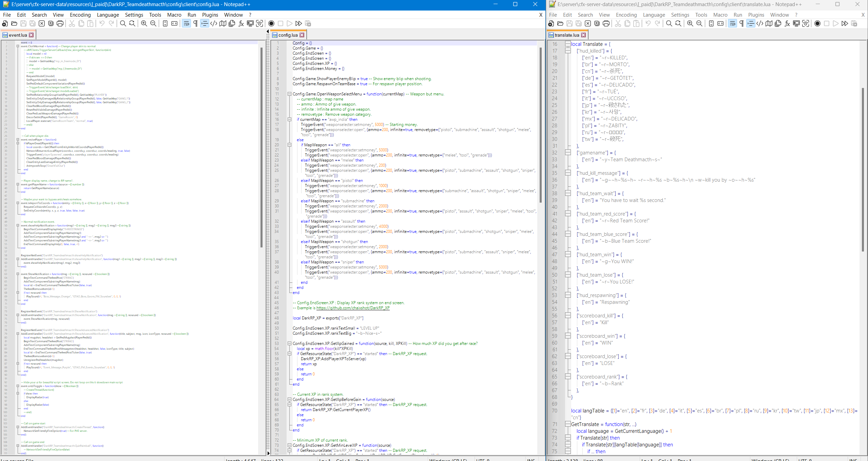The width and height of the screenshot is (868, 461).
Task: Switch to the event.lua tab
Action: coord(17,34)
